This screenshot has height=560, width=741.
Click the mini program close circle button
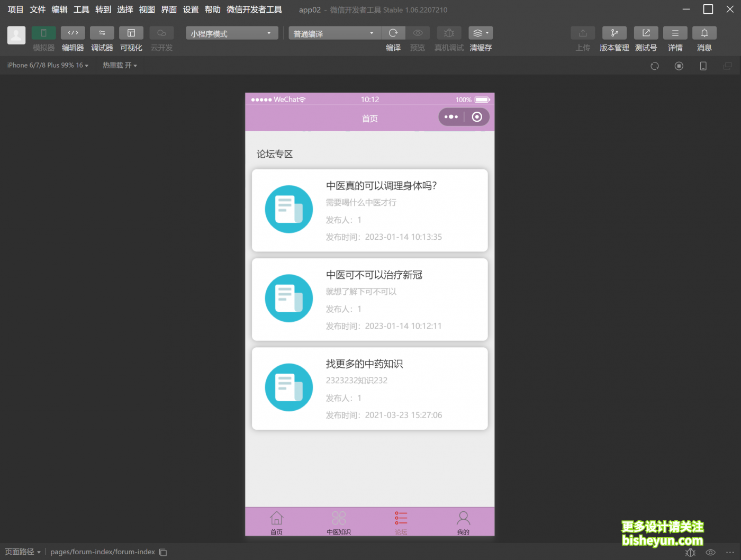point(477,117)
